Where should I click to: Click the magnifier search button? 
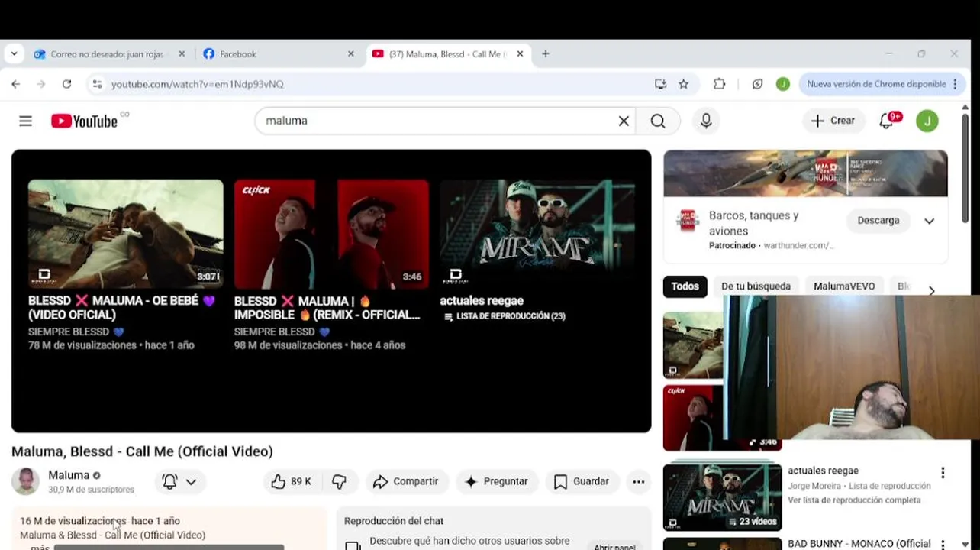point(658,121)
